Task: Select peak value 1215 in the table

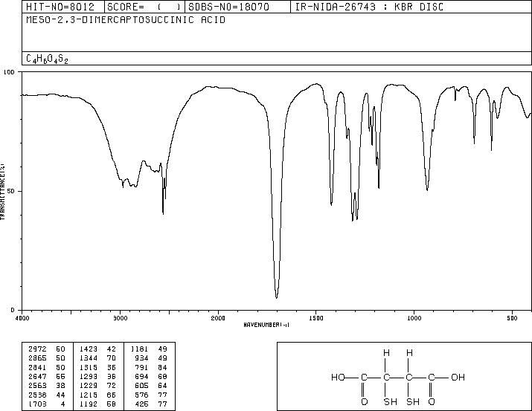Action: [89, 395]
